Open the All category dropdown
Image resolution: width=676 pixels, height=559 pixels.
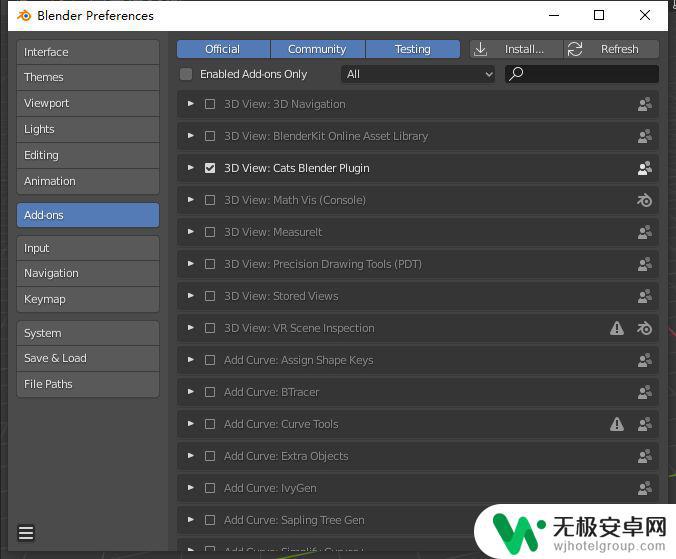[418, 74]
